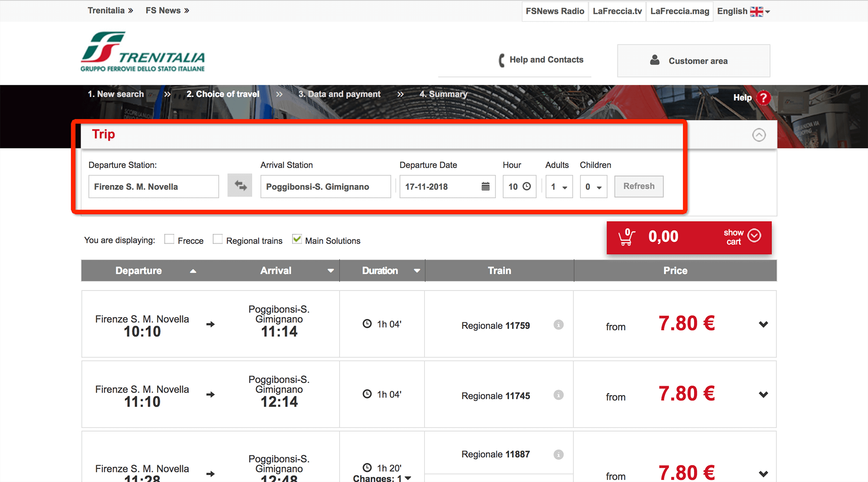Open the English language menu
Viewport: 868px width, 482px height.
[743, 11]
